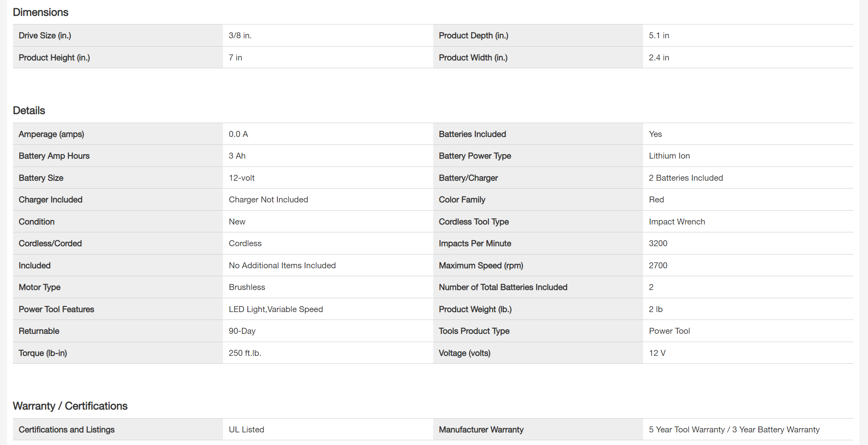Click the Battery Amp Hours label

[x=54, y=156]
